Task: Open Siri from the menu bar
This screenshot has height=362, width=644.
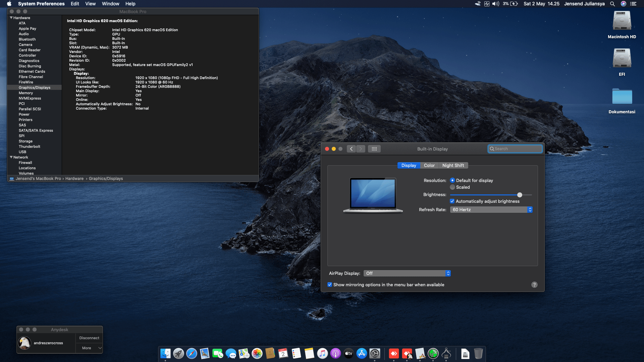Action: (624, 4)
